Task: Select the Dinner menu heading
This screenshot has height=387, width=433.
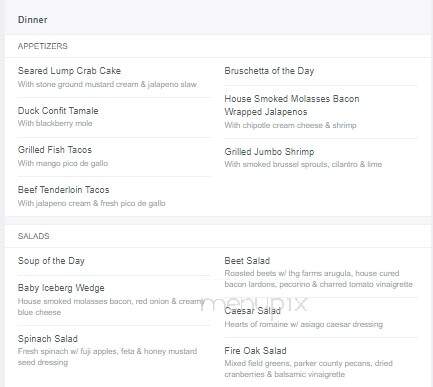Action: (32, 20)
